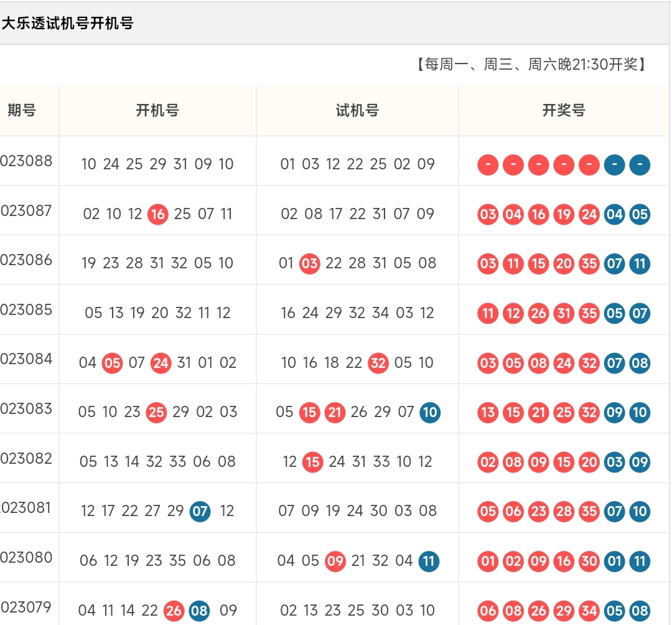Click red ball 34 in 023079 开奖号
This screenshot has width=672, height=625.
[589, 611]
